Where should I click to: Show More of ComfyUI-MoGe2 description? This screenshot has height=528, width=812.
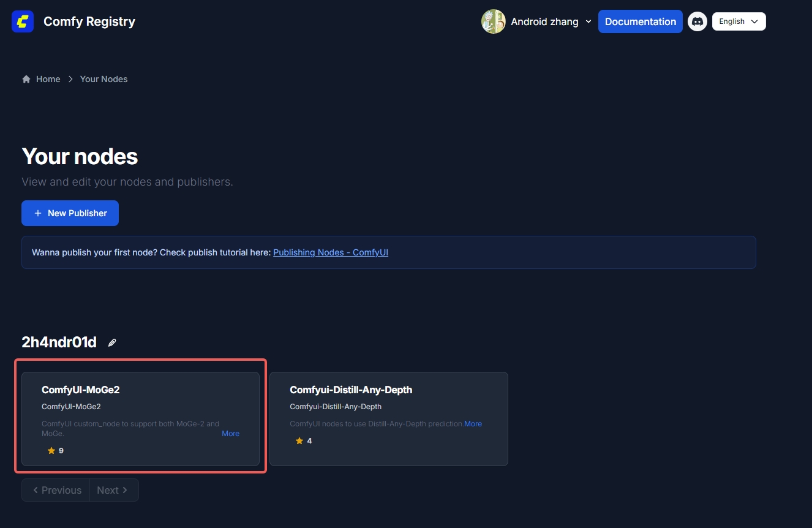(230, 434)
